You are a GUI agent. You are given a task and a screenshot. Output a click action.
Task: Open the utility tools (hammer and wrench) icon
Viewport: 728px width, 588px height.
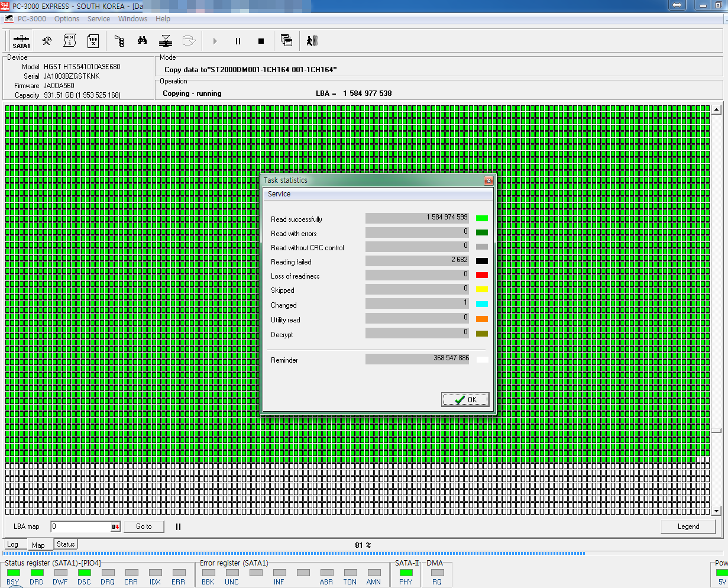click(47, 41)
